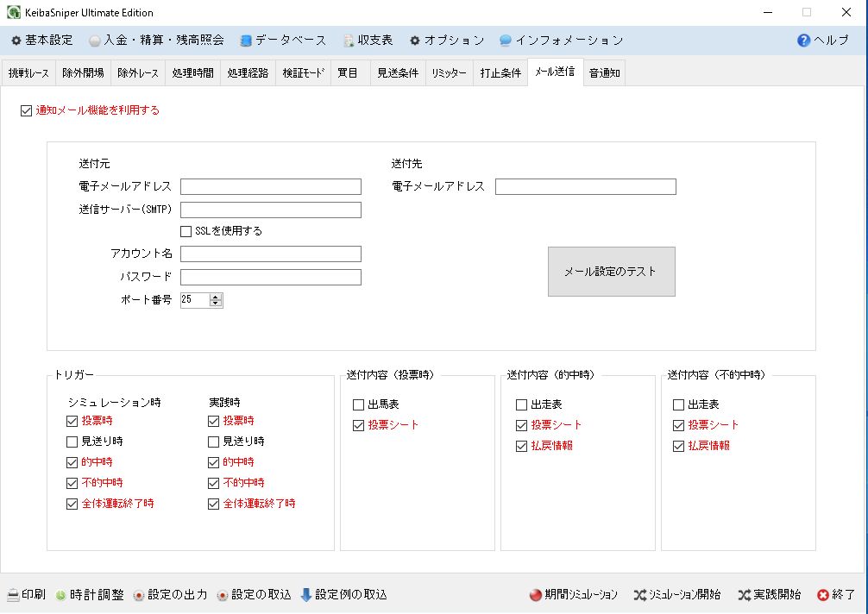Click the shuffle icon beside 実践開始

(745, 595)
